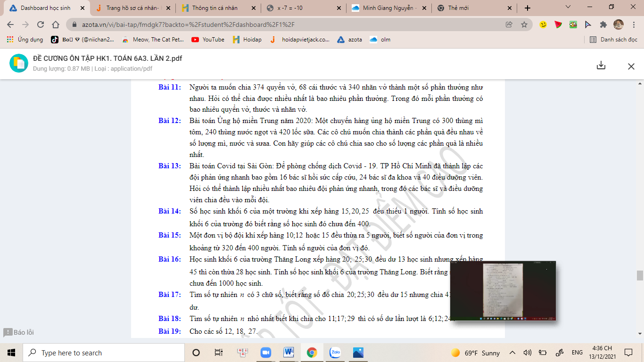Open hoidapvietjack.com bookmark
The width and height of the screenshot is (644, 362).
pos(300,40)
